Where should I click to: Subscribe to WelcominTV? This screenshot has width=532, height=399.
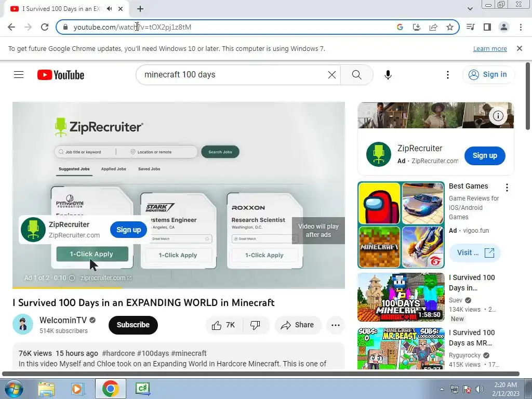[133, 325]
